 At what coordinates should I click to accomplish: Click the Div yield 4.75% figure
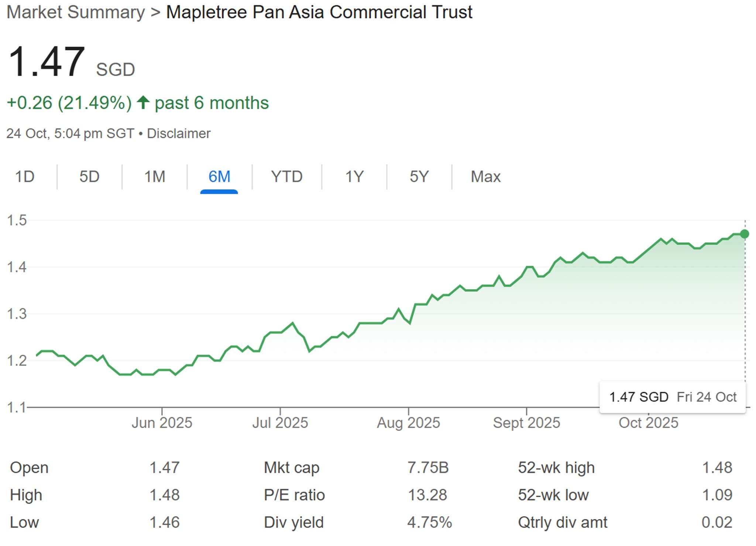pyautogui.click(x=429, y=522)
